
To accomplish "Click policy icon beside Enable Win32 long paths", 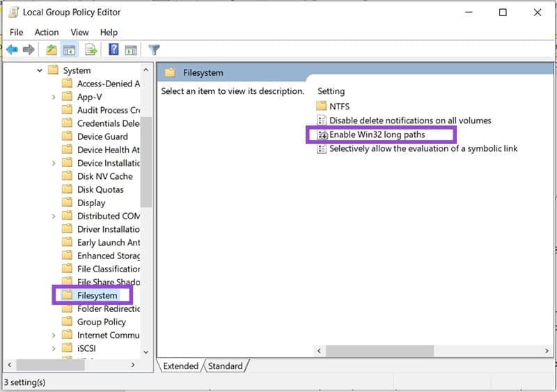I will click(322, 134).
